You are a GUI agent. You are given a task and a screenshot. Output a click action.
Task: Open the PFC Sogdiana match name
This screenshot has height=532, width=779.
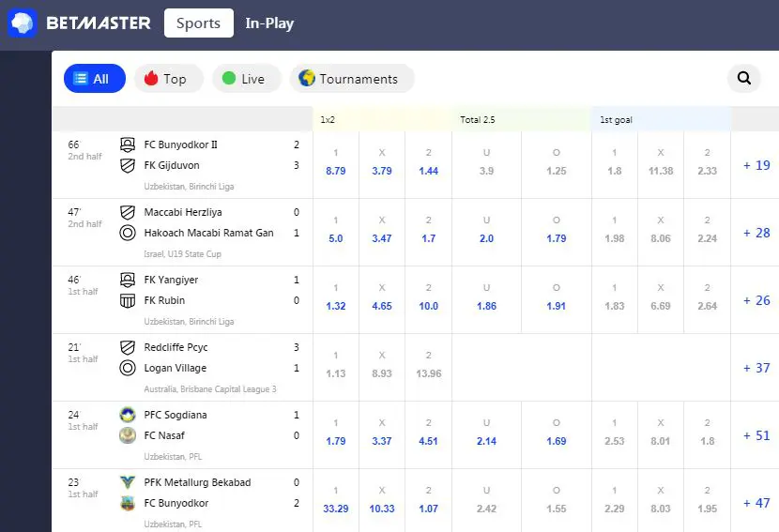[176, 415]
